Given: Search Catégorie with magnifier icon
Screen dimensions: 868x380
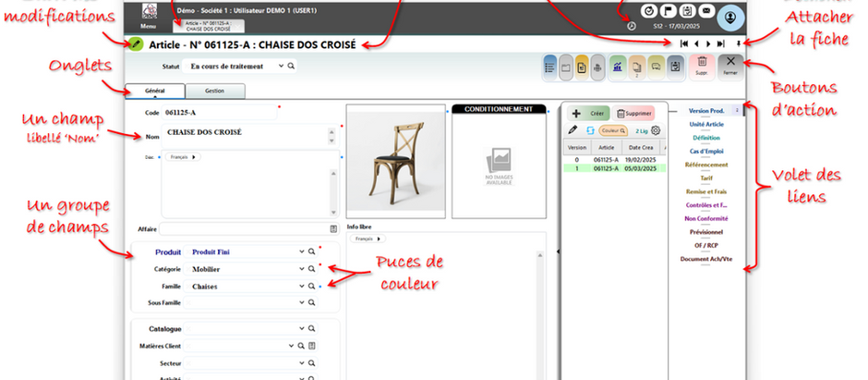Looking at the screenshot, I should (312, 269).
